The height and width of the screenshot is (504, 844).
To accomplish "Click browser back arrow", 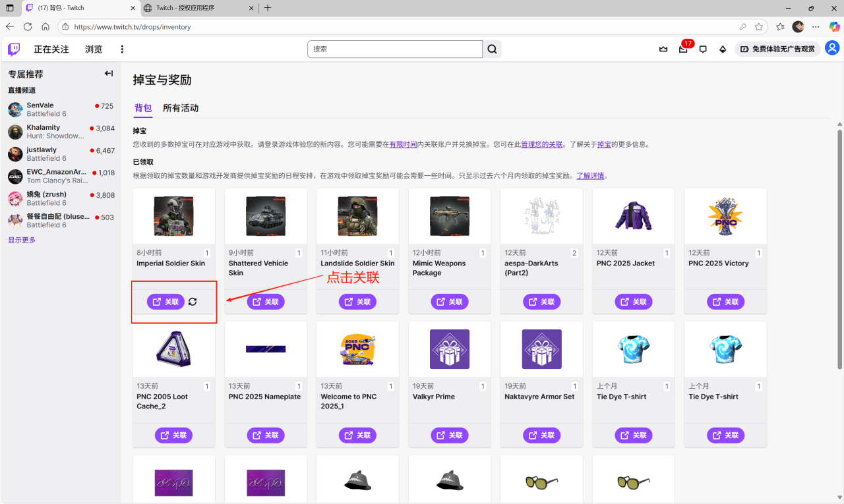I will pyautogui.click(x=10, y=27).
